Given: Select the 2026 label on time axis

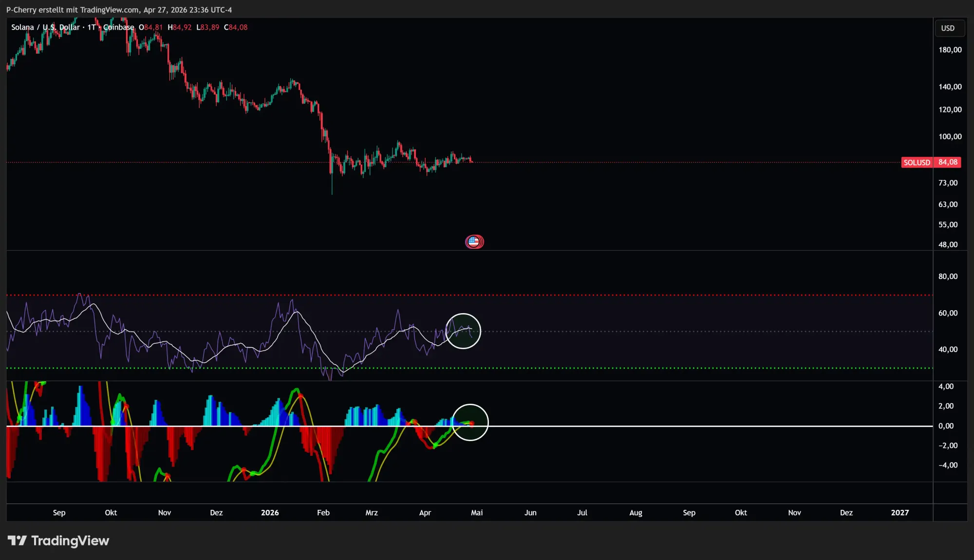Looking at the screenshot, I should pos(270,513).
